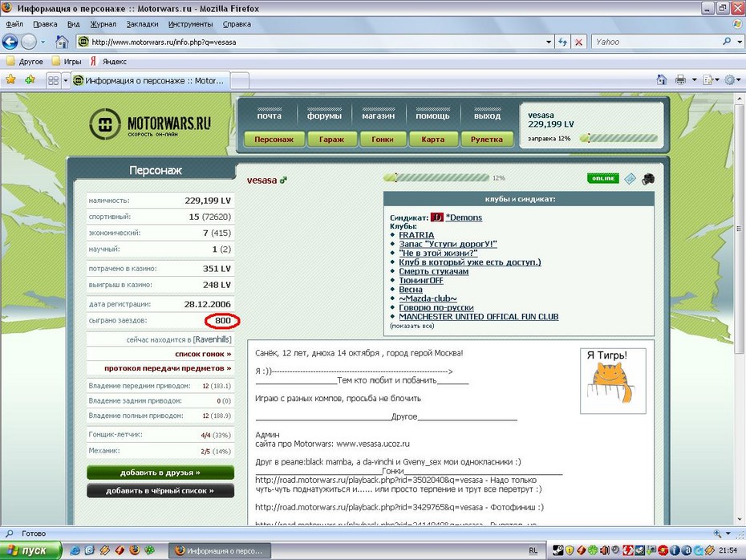Click the выход logout link
This screenshot has height=560, width=746.
pyautogui.click(x=487, y=116)
